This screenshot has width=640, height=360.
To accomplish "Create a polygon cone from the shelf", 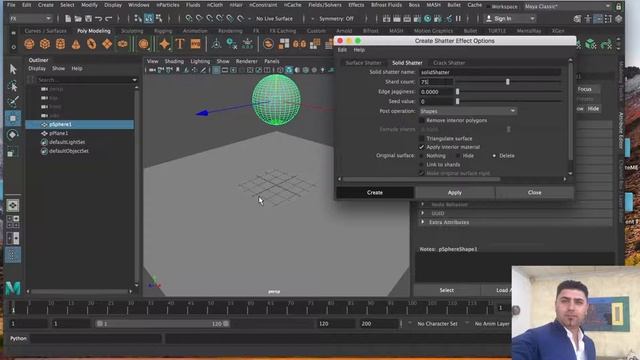I will [76, 44].
